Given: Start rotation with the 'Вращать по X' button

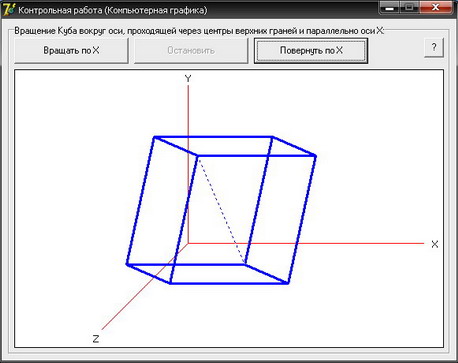Looking at the screenshot, I should (71, 51).
